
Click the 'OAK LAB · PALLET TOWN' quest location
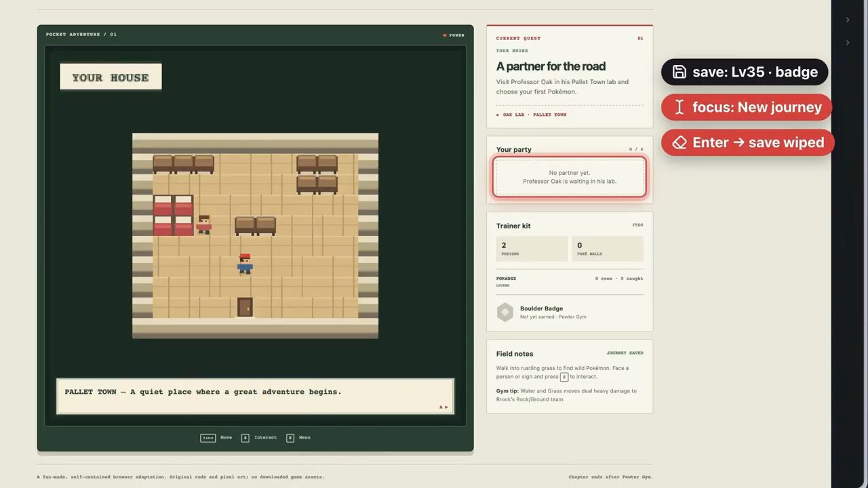(534, 115)
